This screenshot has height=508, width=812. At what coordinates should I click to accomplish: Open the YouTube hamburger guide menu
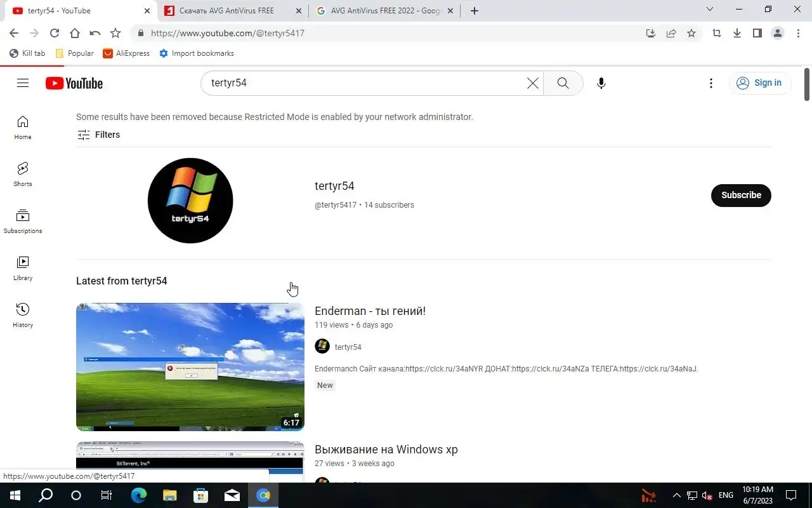[23, 83]
